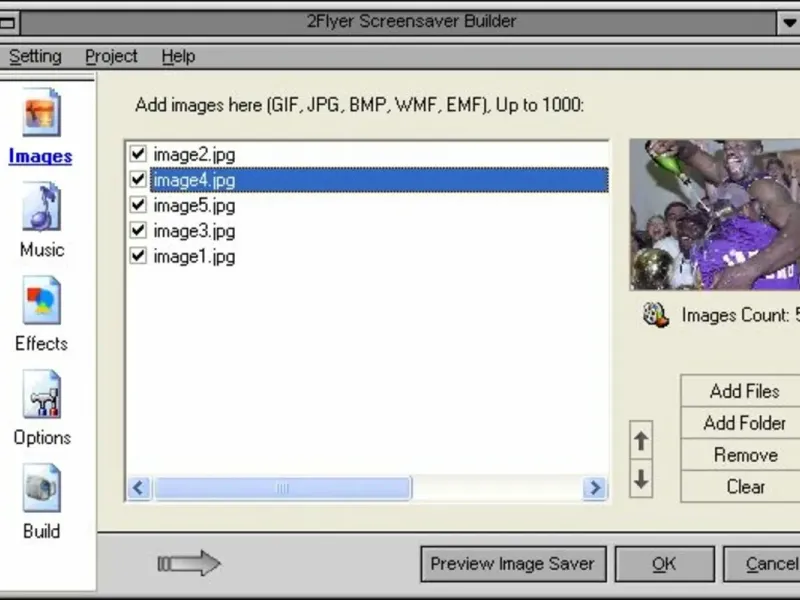Move selected image down with arrow

point(641,479)
